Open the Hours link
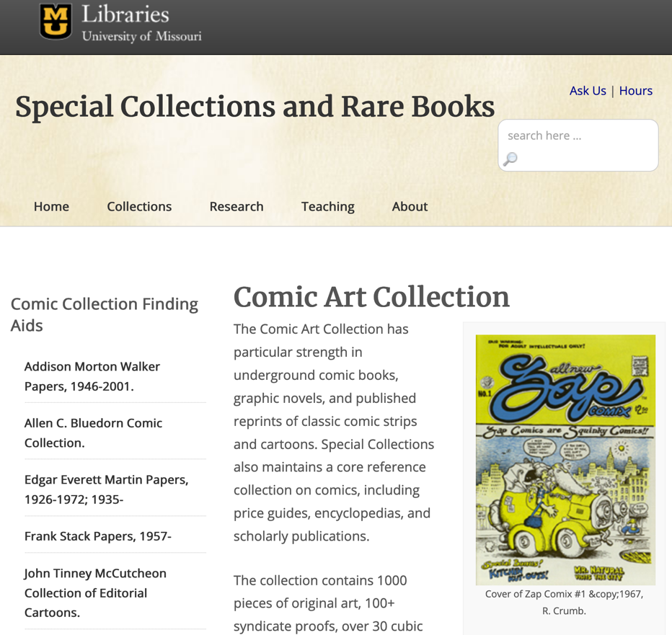Viewport: 672px width, 635px height. (635, 91)
